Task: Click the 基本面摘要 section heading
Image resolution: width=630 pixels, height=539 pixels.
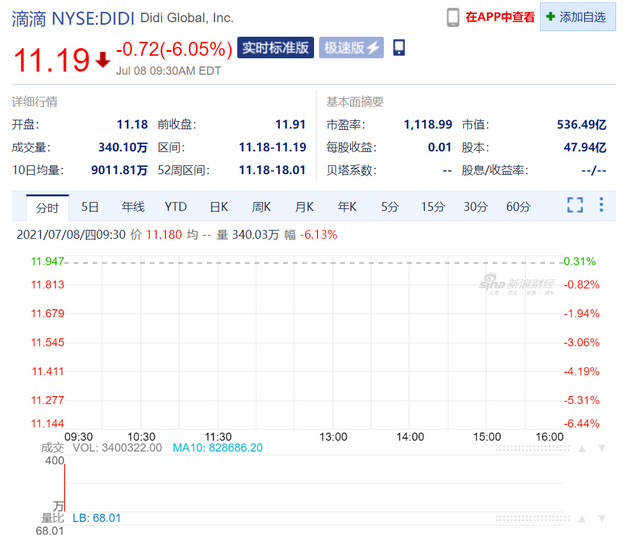Action: click(355, 102)
